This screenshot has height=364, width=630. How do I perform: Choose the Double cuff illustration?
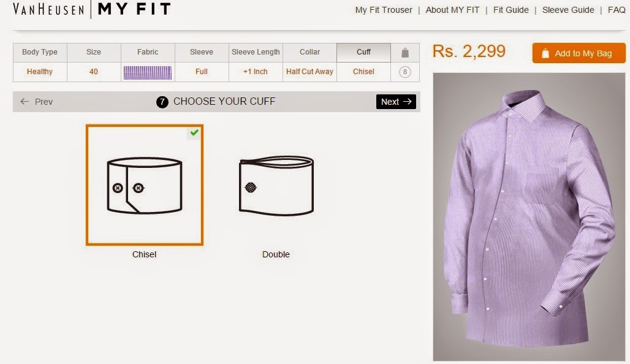click(276, 186)
